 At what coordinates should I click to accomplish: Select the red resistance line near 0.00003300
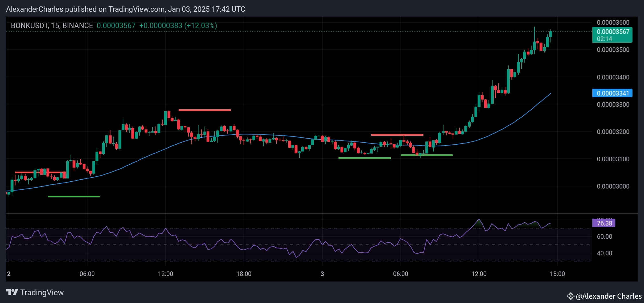(205, 110)
